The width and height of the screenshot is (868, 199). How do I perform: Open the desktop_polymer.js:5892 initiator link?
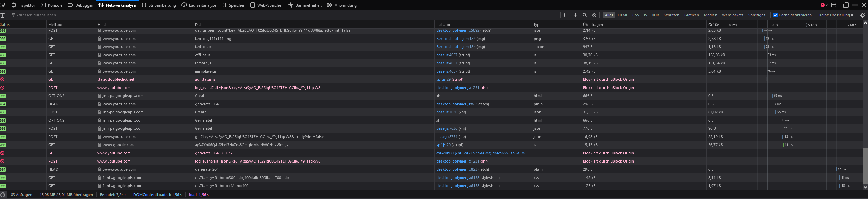pos(457,30)
